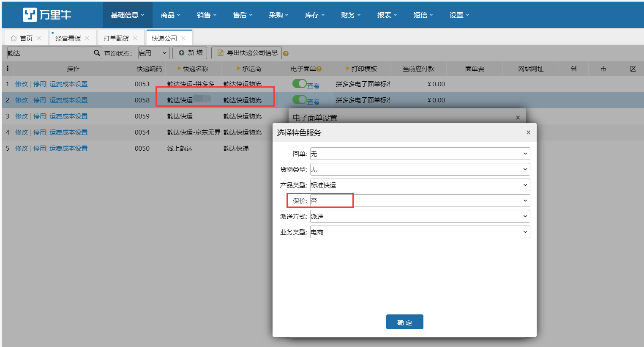The height and width of the screenshot is (347, 644).
Task: Select cell 线上韵达
Action: (180, 148)
